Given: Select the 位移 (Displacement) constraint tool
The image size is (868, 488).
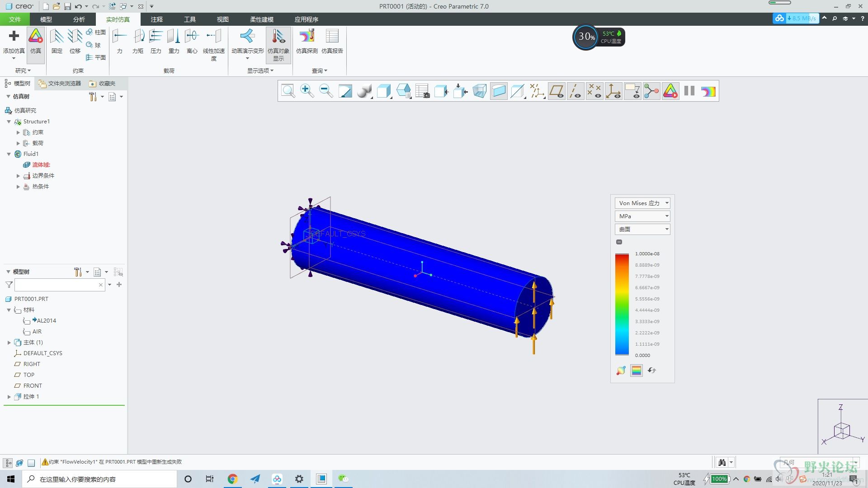Looking at the screenshot, I should [x=75, y=42].
